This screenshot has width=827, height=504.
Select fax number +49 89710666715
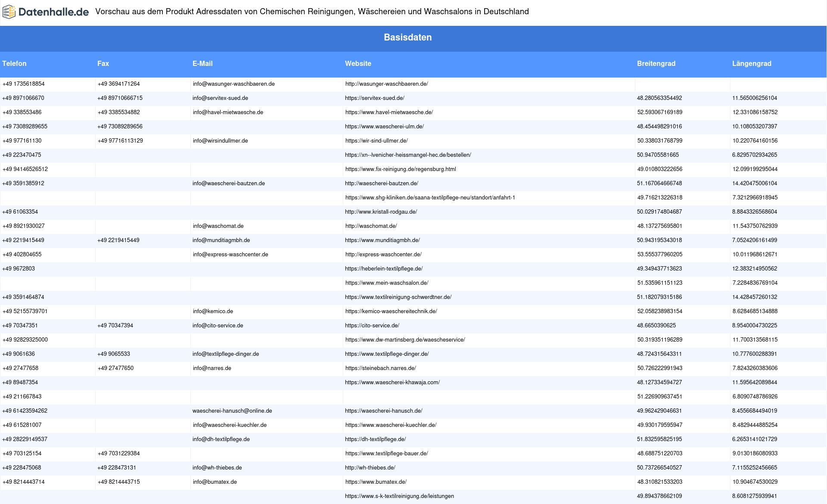tap(120, 98)
